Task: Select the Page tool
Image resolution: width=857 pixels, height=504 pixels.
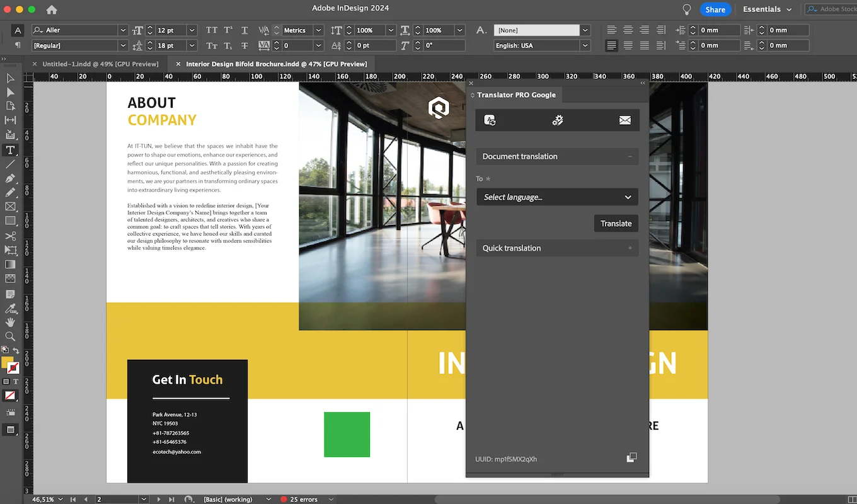Action: 10,106
